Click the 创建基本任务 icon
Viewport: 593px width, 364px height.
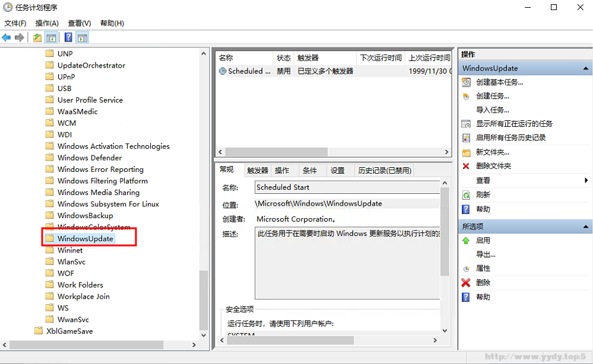pyautogui.click(x=467, y=82)
